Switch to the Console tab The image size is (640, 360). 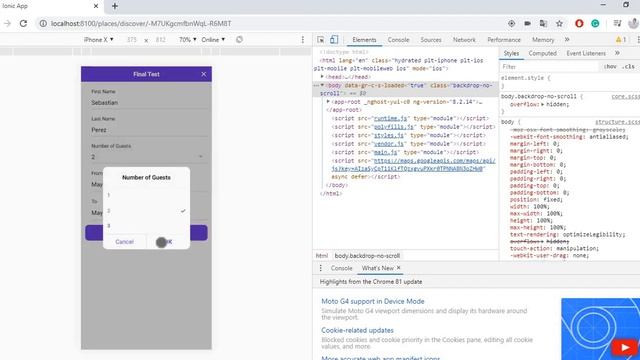pyautogui.click(x=398, y=40)
